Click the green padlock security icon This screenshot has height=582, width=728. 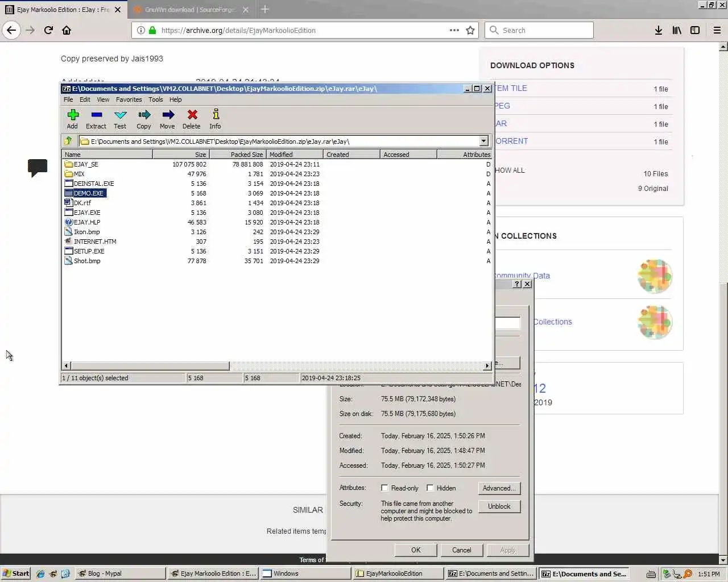click(x=152, y=30)
